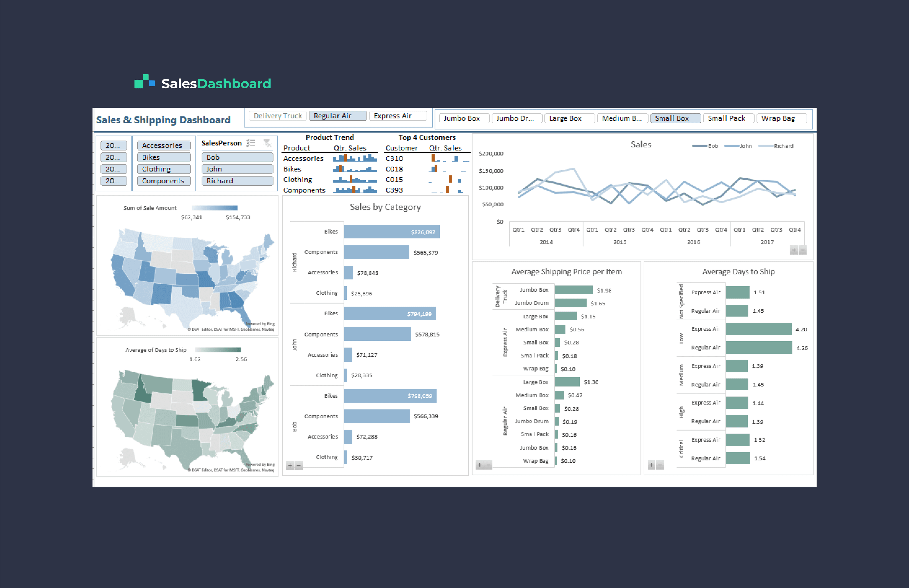Screen dimensions: 909x588
Task: Click the Sum of Sale Amount gradient legend
Action: 215,208
